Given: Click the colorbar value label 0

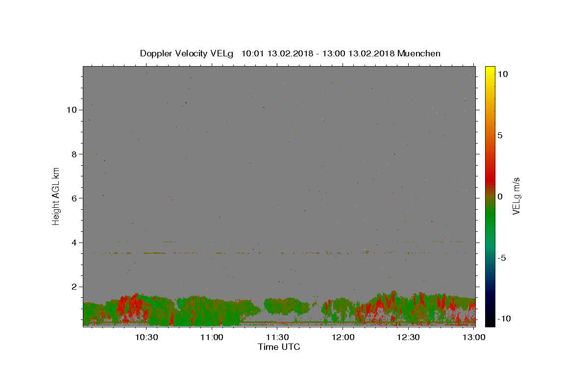Looking at the screenshot, I should point(500,196).
